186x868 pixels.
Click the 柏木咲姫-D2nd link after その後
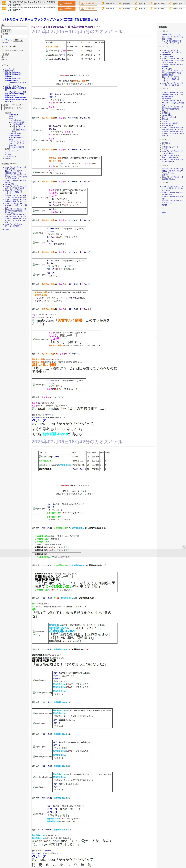pyautogui.click(x=55, y=434)
